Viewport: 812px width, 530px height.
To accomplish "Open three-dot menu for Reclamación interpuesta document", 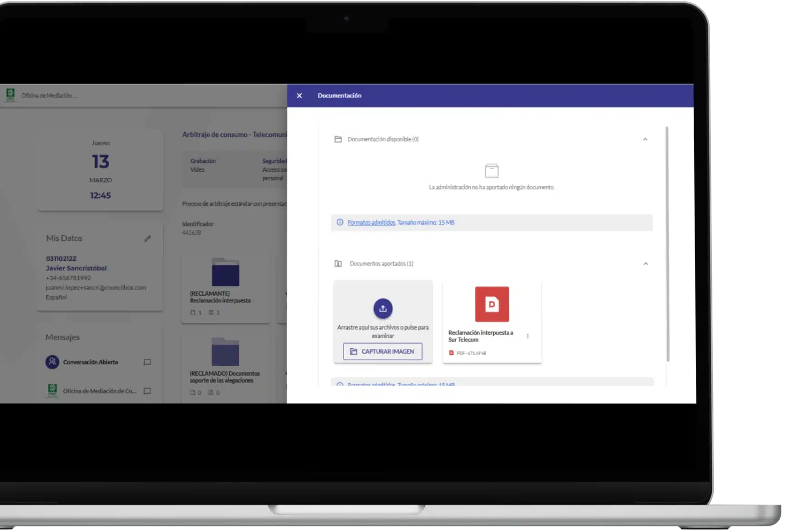I will tap(528, 336).
